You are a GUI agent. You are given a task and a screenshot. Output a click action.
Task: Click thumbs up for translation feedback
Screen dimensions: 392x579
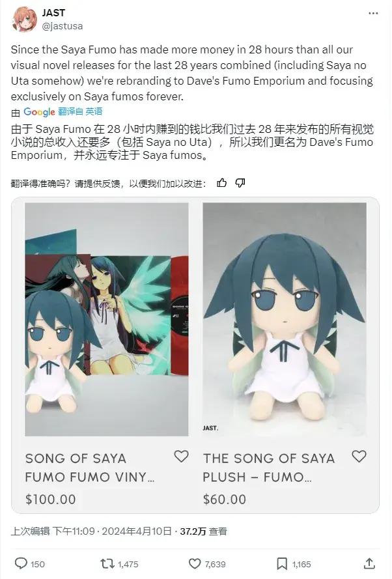click(221, 182)
